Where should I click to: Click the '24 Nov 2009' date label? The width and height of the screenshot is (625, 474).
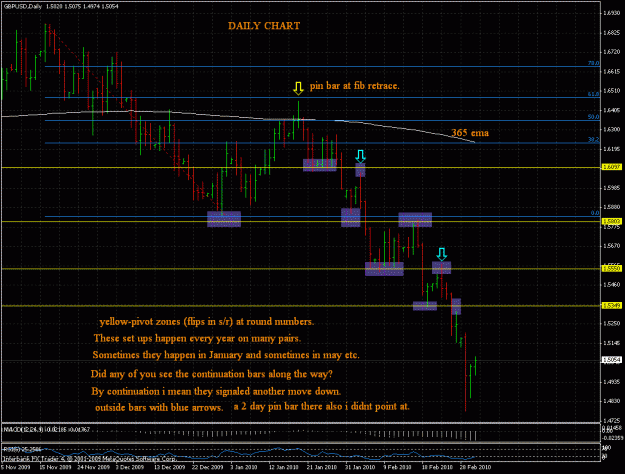[94, 467]
